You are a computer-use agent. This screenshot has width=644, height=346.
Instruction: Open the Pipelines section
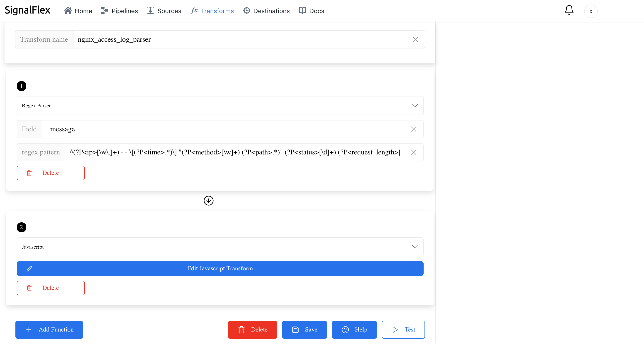pos(119,11)
